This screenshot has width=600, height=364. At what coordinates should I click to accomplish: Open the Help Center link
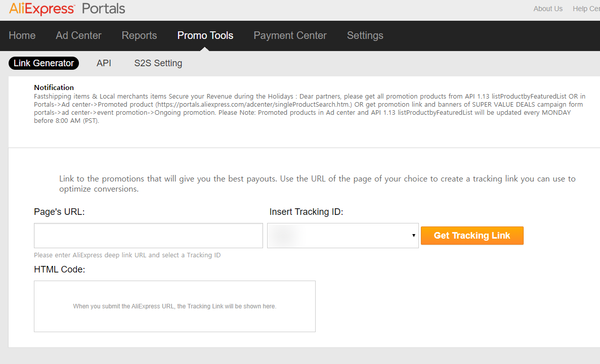(x=586, y=9)
